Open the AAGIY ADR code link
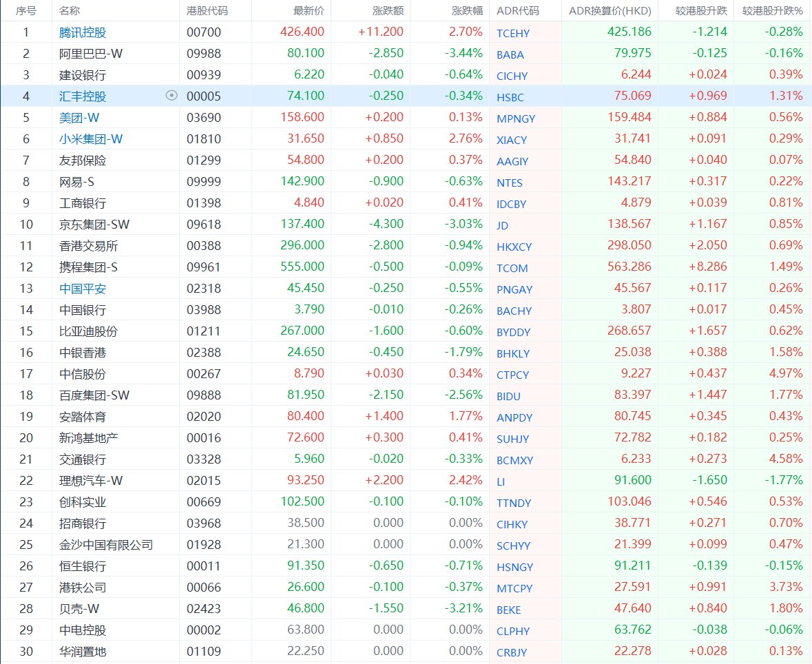 click(512, 162)
